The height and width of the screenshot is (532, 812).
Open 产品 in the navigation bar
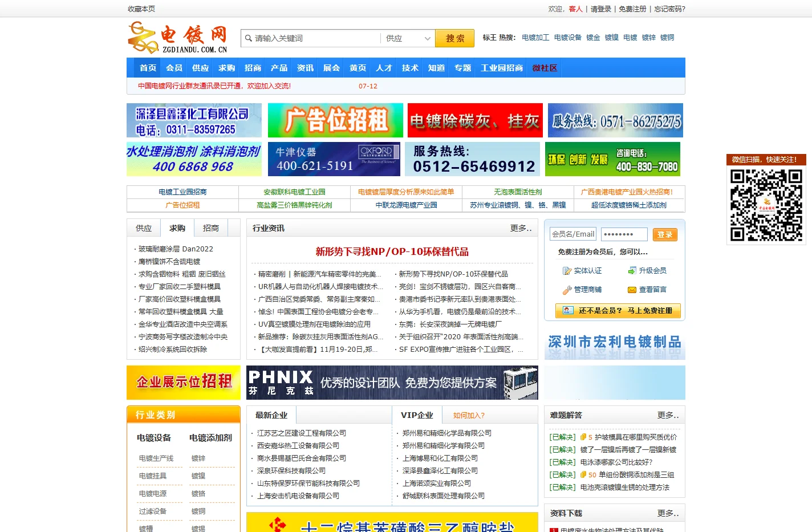279,68
